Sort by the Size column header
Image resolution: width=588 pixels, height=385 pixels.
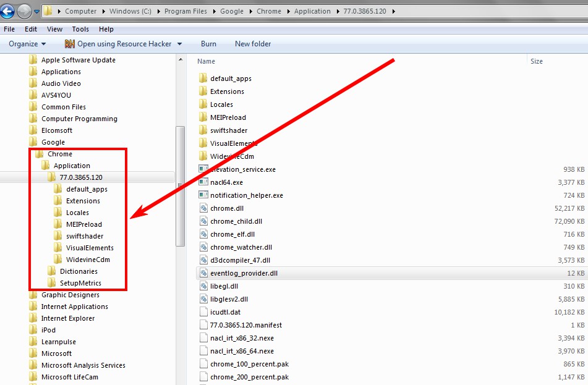point(536,61)
